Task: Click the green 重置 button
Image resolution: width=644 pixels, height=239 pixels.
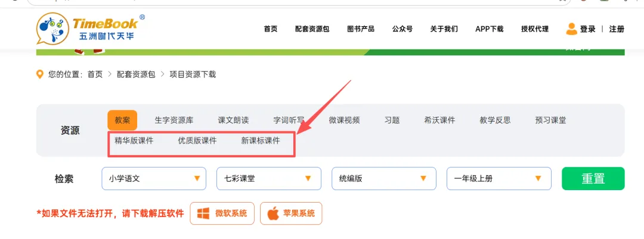Action: [x=593, y=179]
